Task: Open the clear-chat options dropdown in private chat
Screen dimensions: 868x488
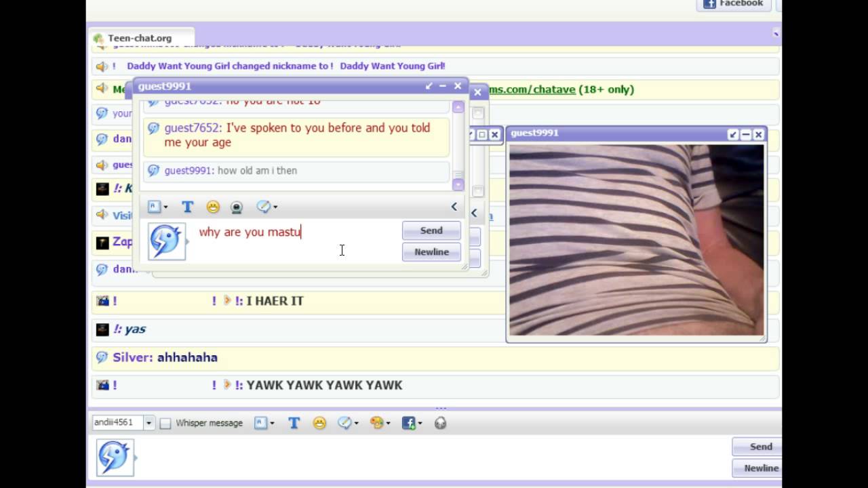Action: pos(267,207)
